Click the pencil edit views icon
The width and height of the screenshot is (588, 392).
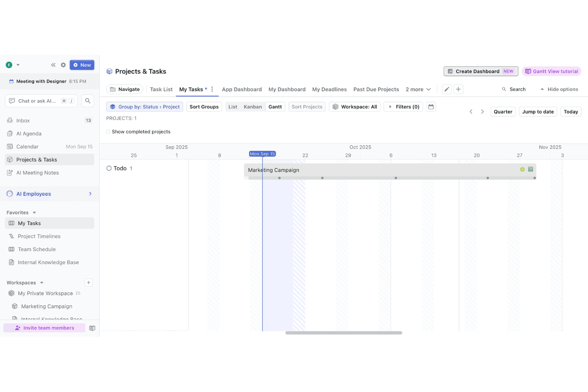447,89
